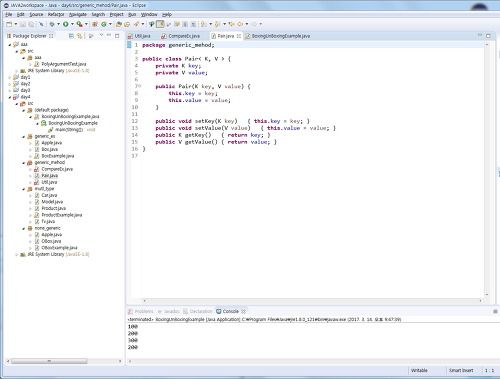Viewport: 500px width, 379px height.
Task: Minimize the Package Explorer panel
Action: [109, 35]
